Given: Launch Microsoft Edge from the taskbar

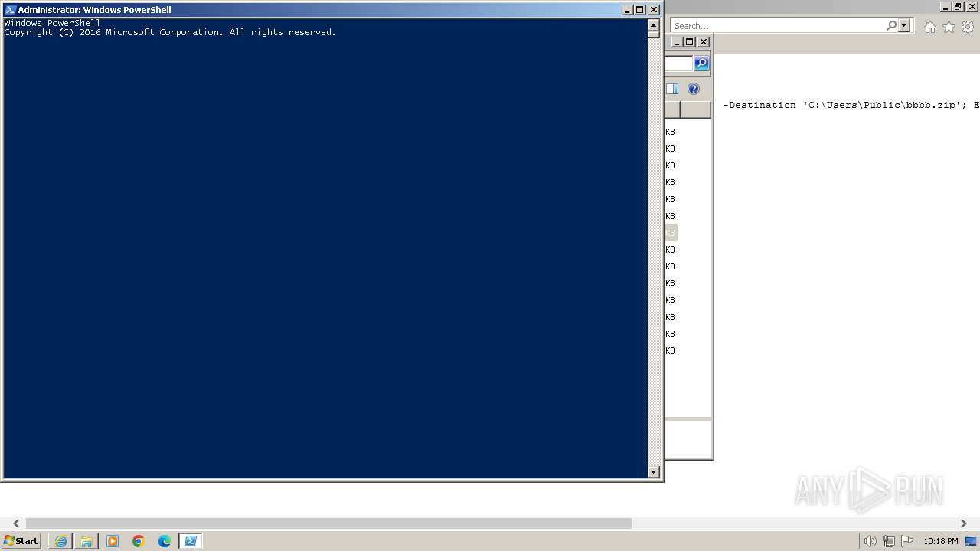Looking at the screenshot, I should (165, 541).
